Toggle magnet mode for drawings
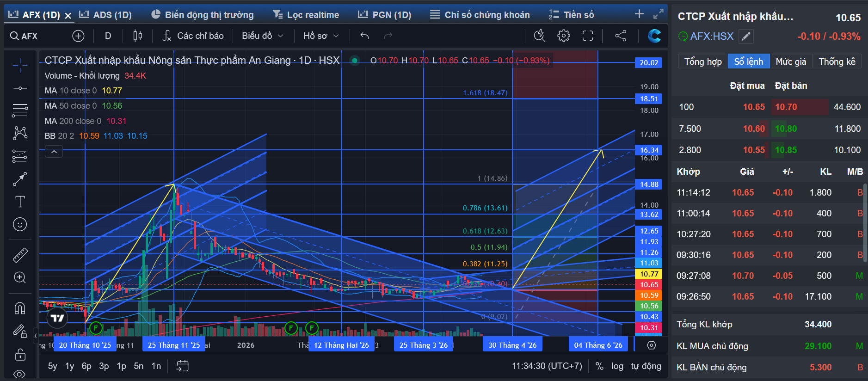868x381 pixels. 20,308
